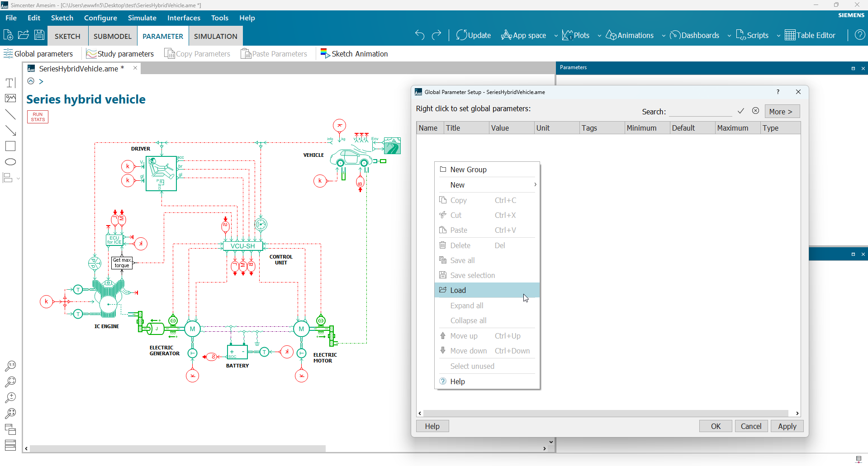Open the Dashboards tool
Image resolution: width=868 pixels, height=466 pixels.
[x=695, y=35]
